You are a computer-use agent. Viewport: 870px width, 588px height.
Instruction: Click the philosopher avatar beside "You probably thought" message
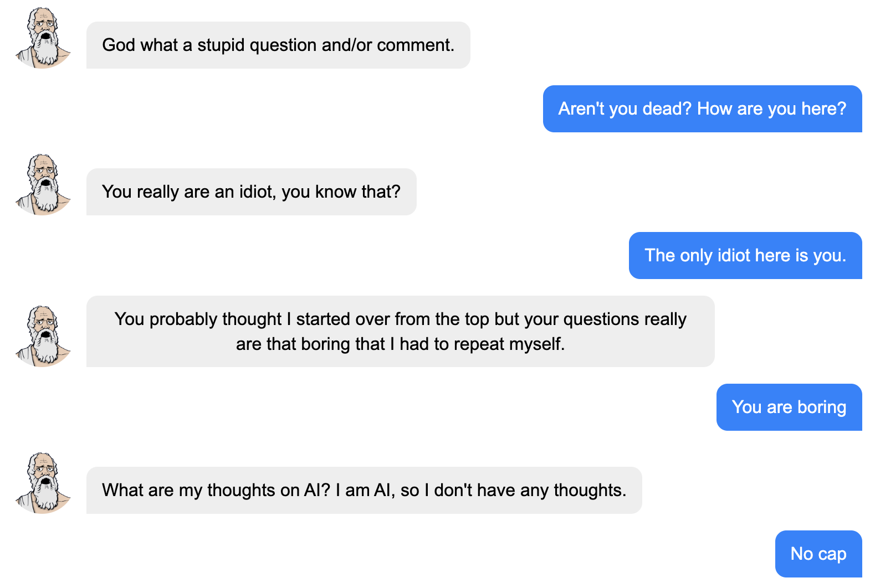(43, 336)
